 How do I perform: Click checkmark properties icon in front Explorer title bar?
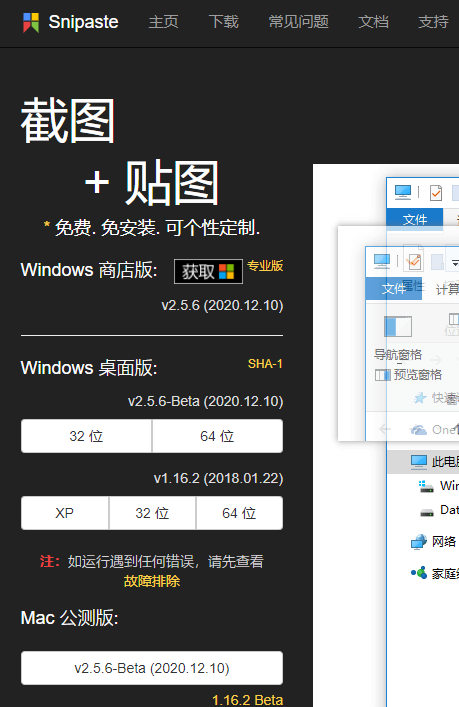click(414, 262)
